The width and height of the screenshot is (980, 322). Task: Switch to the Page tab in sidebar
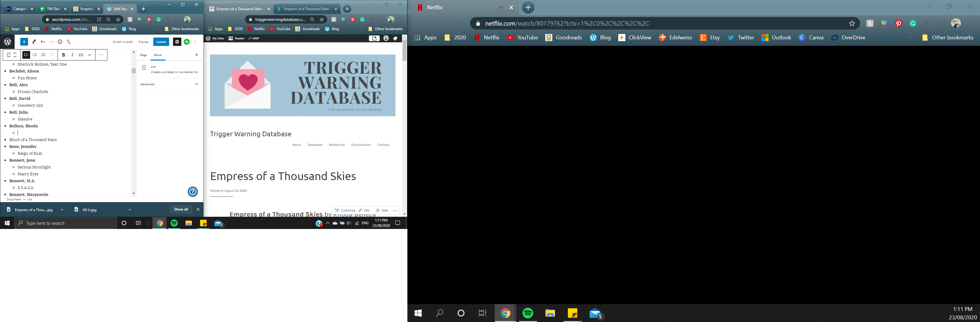(143, 55)
